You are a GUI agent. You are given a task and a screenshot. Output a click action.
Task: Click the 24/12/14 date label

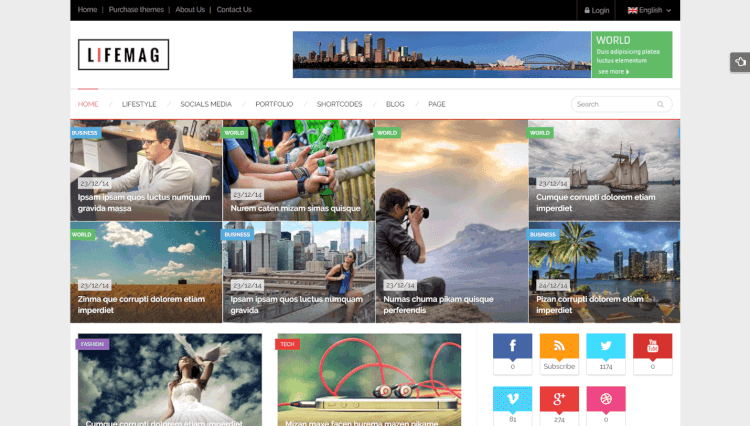click(x=553, y=285)
